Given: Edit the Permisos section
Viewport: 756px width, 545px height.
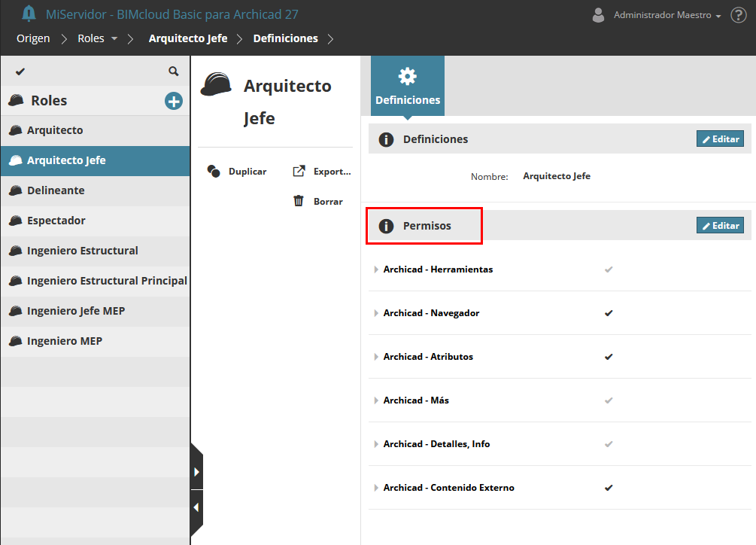Looking at the screenshot, I should pyautogui.click(x=720, y=225).
